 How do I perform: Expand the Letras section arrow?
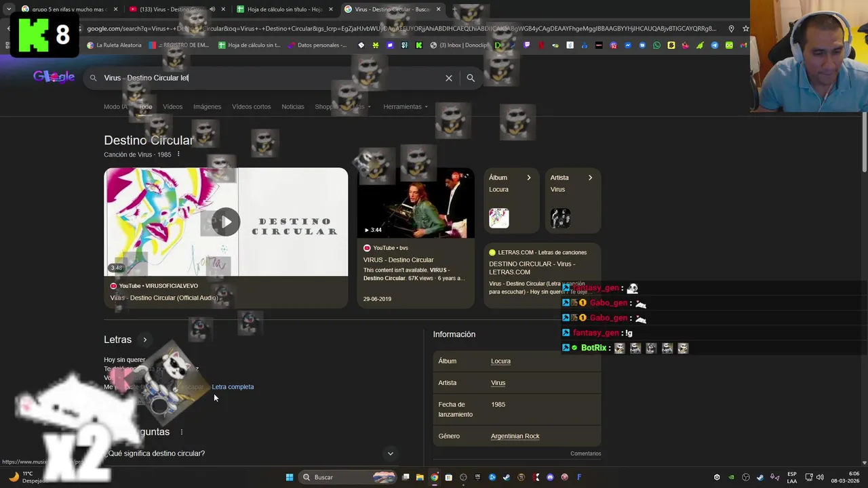click(144, 340)
